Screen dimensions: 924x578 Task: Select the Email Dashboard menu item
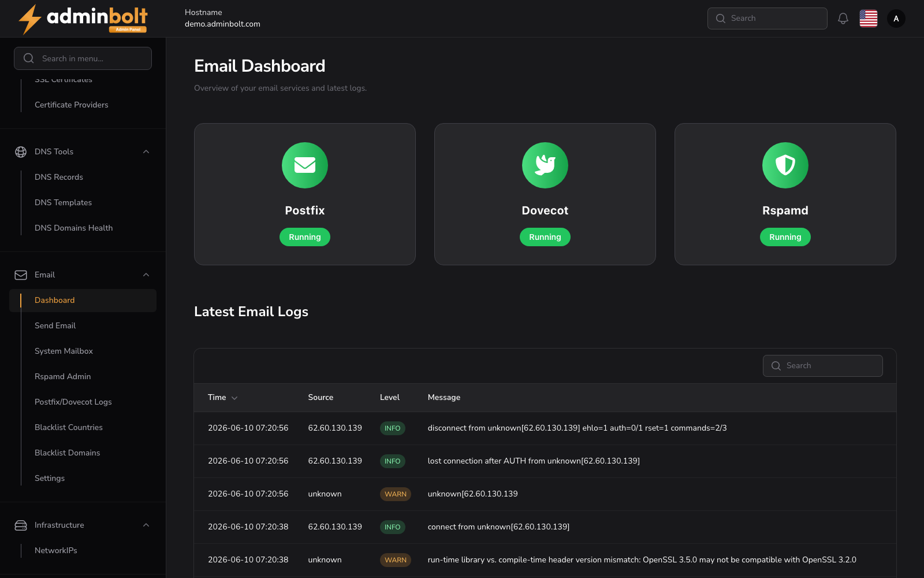click(83, 301)
